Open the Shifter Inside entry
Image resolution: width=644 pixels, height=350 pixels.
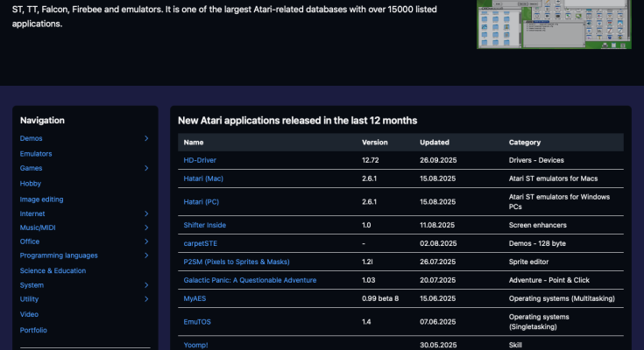coord(204,225)
